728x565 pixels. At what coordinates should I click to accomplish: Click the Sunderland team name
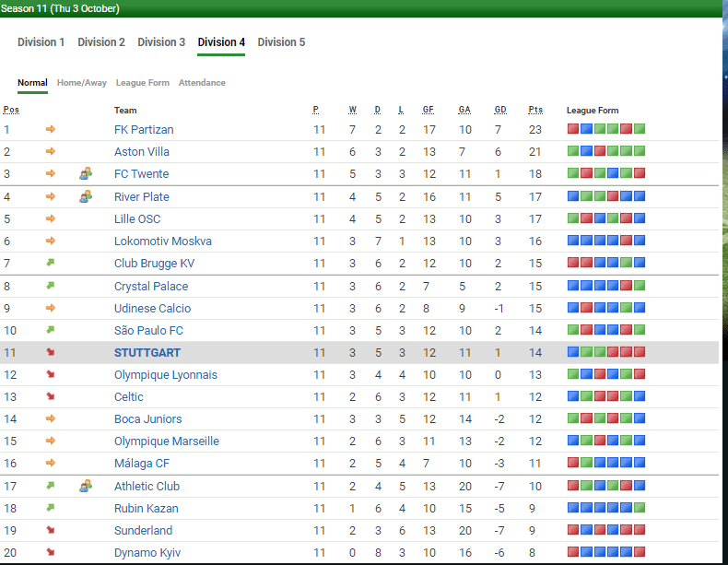(143, 531)
